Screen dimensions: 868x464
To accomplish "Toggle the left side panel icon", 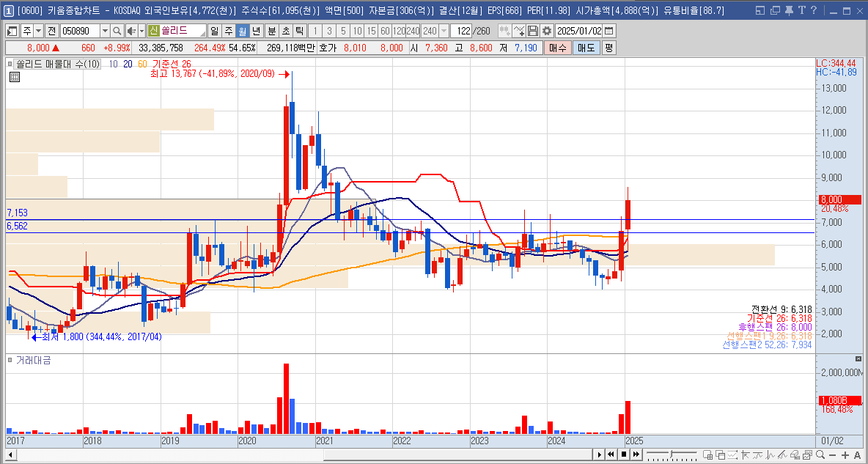I will click(x=12, y=31).
